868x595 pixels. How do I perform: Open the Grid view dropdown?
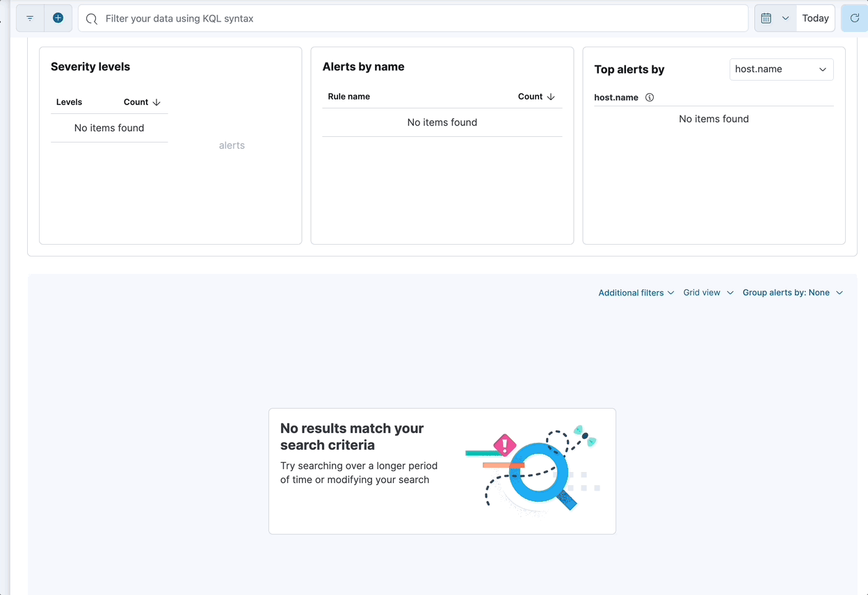tap(708, 293)
